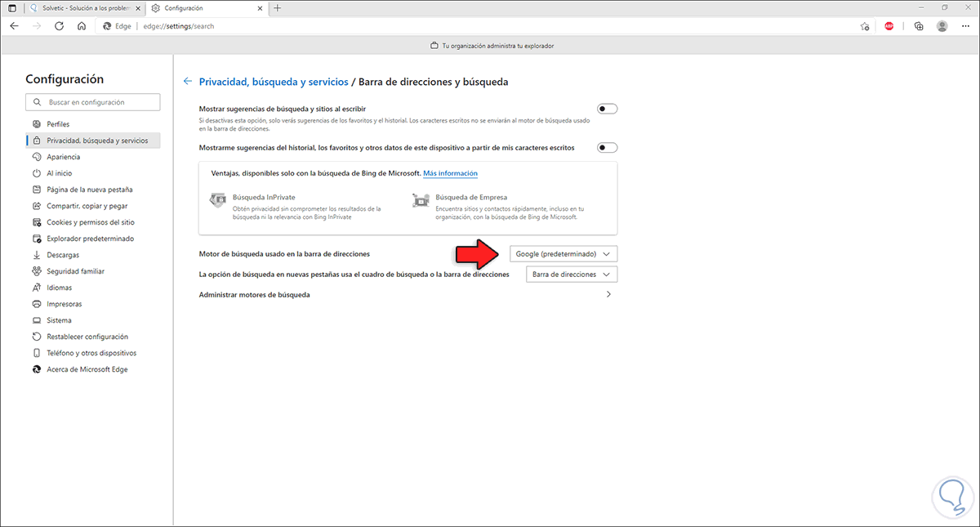Image resolution: width=980 pixels, height=527 pixels.
Task: Click the Búsqueda de Empresa card icon
Action: click(421, 199)
